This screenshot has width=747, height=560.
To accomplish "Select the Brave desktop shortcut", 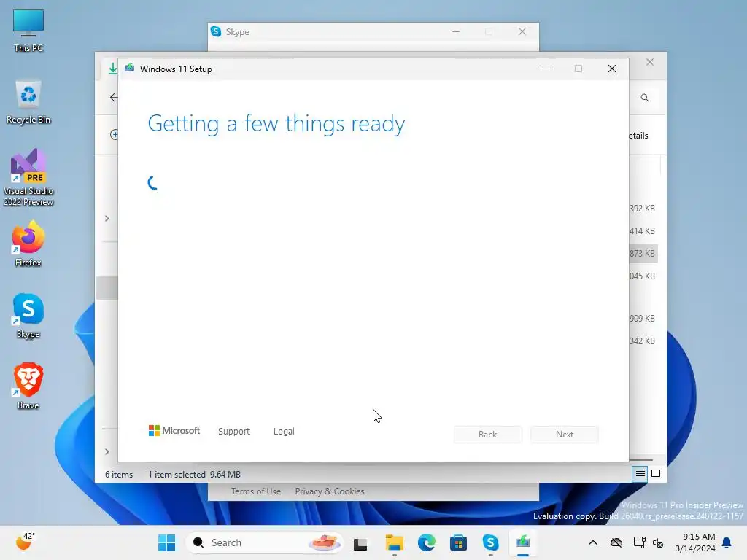I will (28, 386).
